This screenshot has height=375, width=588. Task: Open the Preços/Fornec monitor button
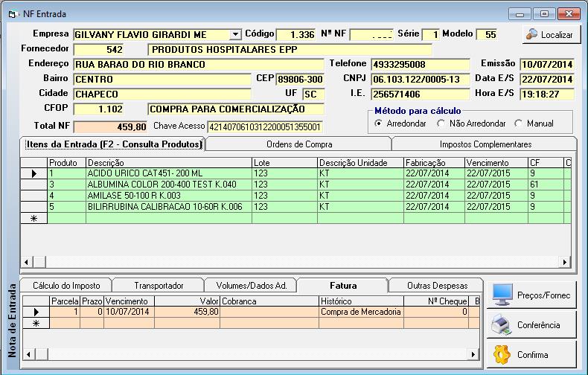[531, 295]
